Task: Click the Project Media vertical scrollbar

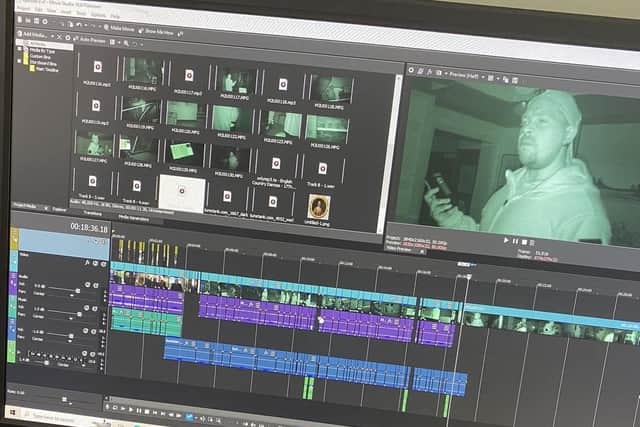Action: [391, 153]
